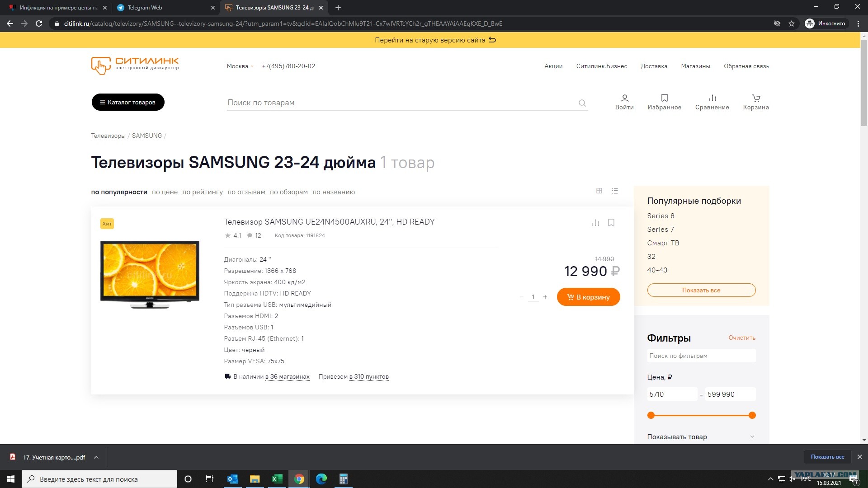The image size is (868, 488).
Task: Open download options for the PDF file
Action: point(96,457)
